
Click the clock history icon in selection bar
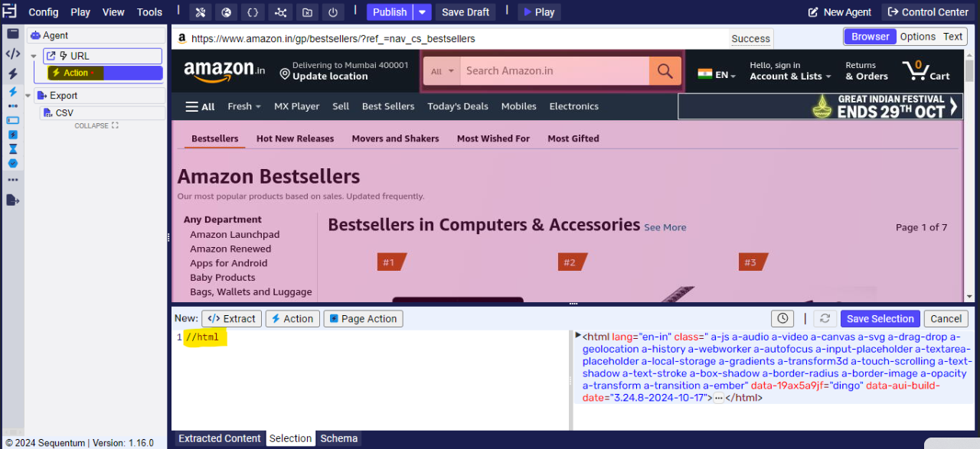coord(782,319)
